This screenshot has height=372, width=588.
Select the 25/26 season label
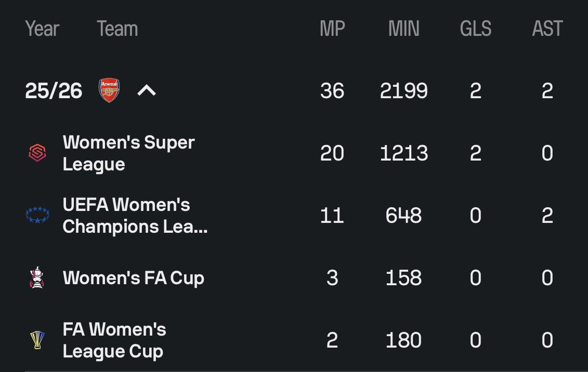click(53, 90)
